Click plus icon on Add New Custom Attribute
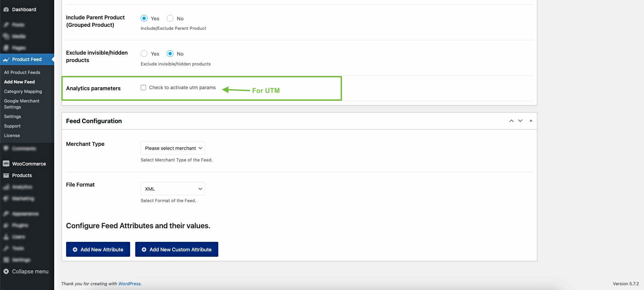The height and width of the screenshot is (290, 644). [x=144, y=249]
